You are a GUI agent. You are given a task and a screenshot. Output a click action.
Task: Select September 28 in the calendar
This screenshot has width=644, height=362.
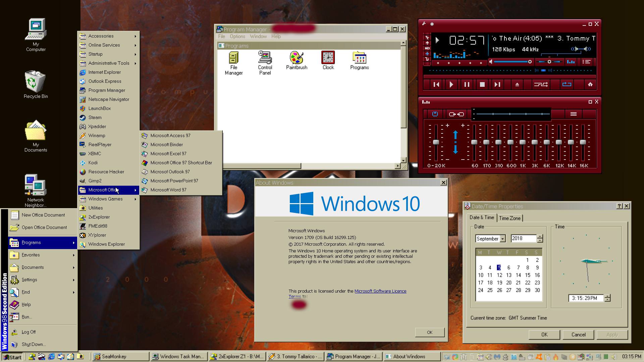coord(518,290)
